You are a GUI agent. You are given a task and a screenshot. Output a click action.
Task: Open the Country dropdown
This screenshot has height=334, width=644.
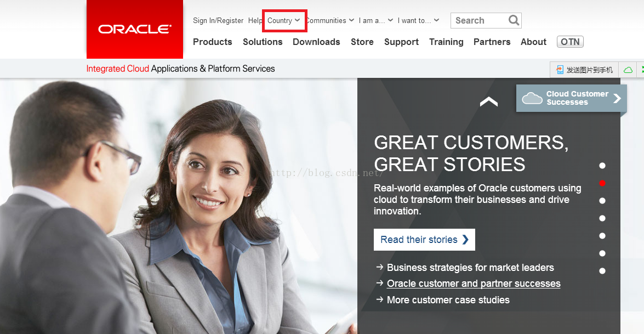(x=284, y=20)
